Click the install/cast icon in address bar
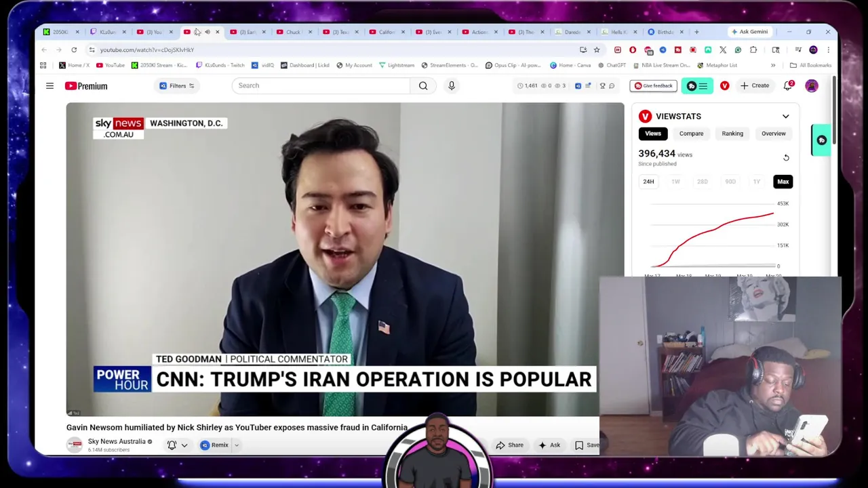The width and height of the screenshot is (868, 488). pos(583,49)
